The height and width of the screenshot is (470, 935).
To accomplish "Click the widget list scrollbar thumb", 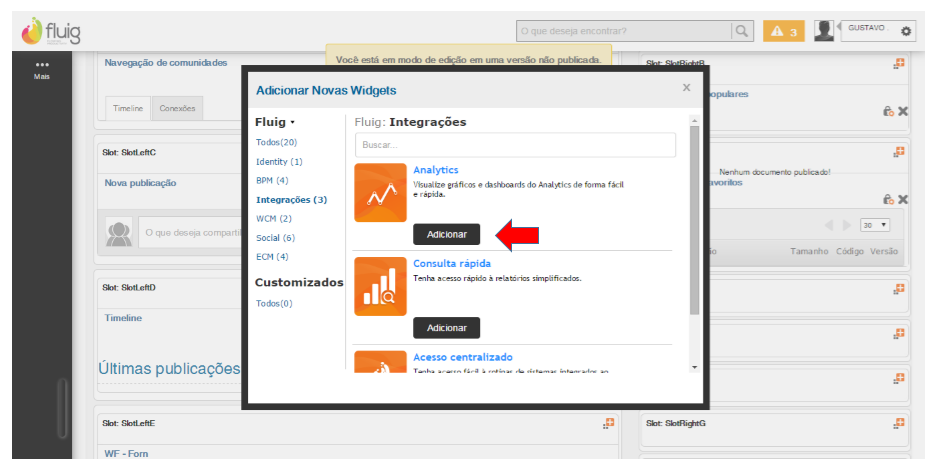I will point(694,220).
